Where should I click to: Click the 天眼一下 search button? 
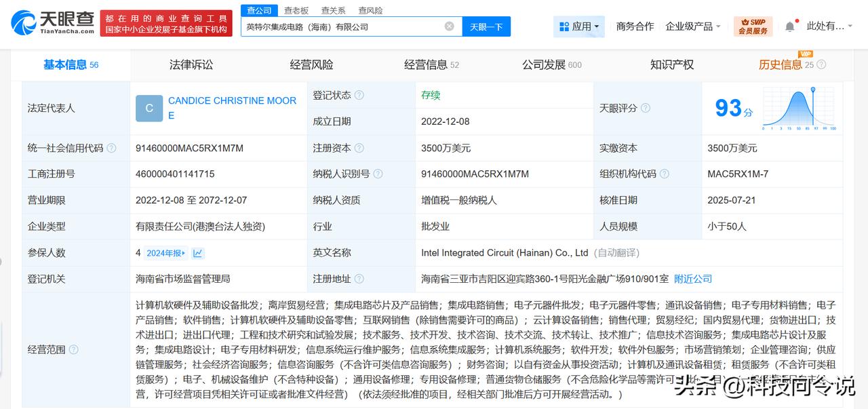click(x=486, y=26)
